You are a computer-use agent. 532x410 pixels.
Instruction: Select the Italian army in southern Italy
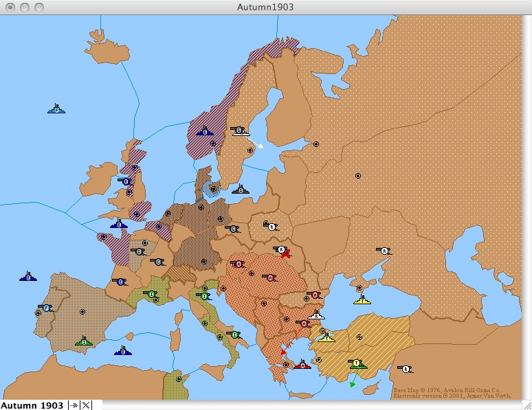(x=234, y=334)
